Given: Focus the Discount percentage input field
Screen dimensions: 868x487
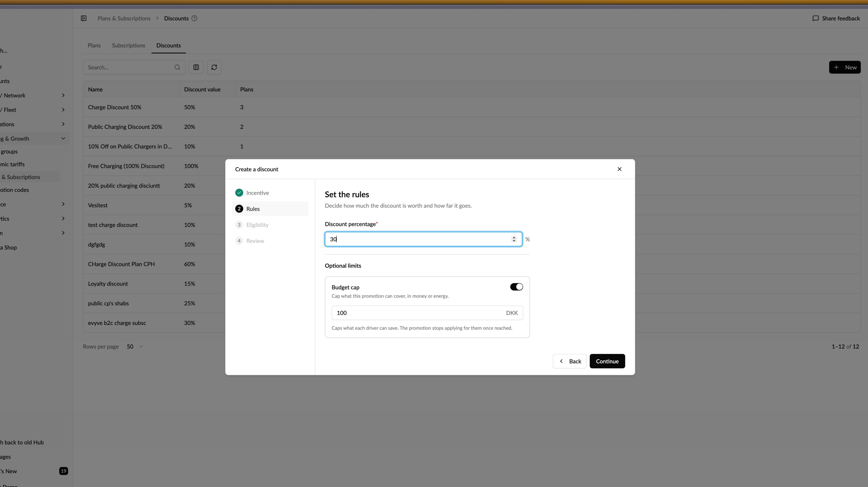Looking at the screenshot, I should pyautogui.click(x=424, y=239).
